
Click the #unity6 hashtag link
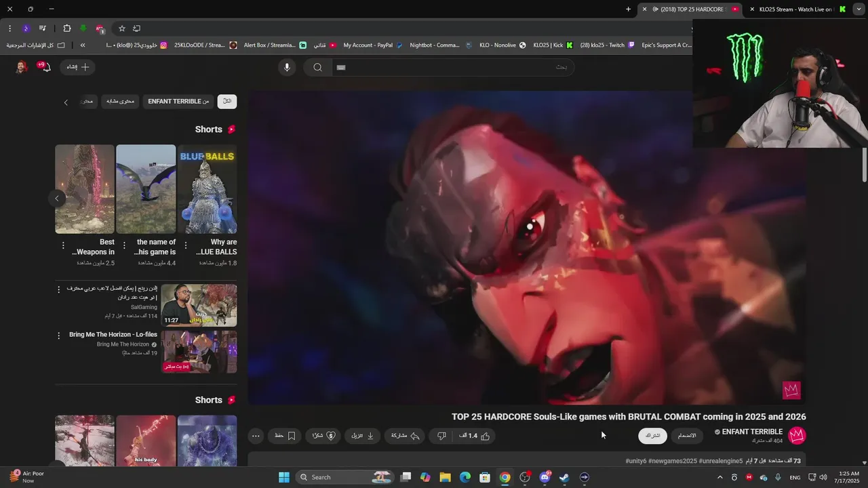pyautogui.click(x=637, y=461)
